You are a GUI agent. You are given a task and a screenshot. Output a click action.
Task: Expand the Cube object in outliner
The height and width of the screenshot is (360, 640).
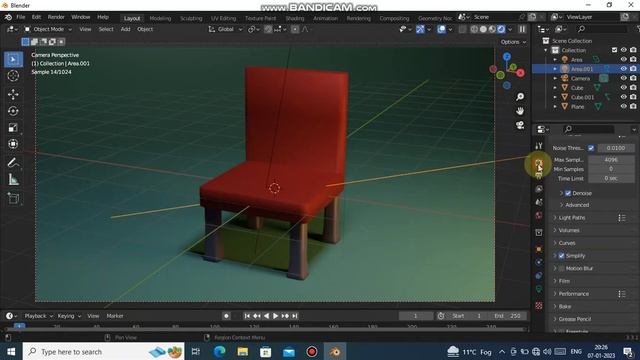click(x=555, y=88)
